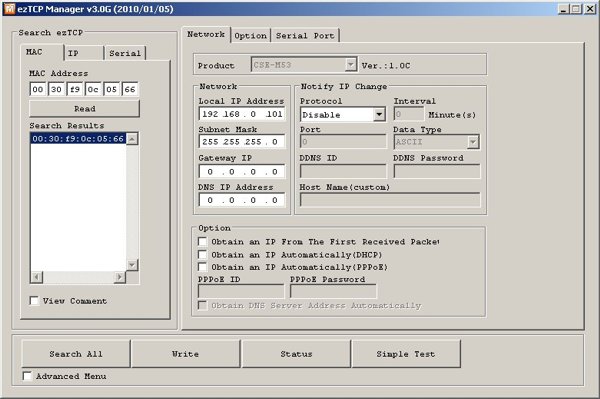Toggle the Advanced Menu checkbox
Viewport: 600px width, 399px height.
click(27, 376)
